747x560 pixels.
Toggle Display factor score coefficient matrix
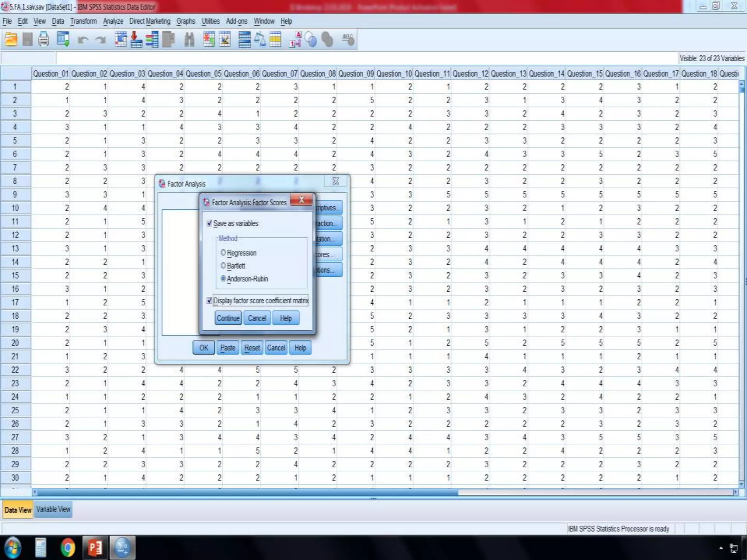click(x=209, y=300)
